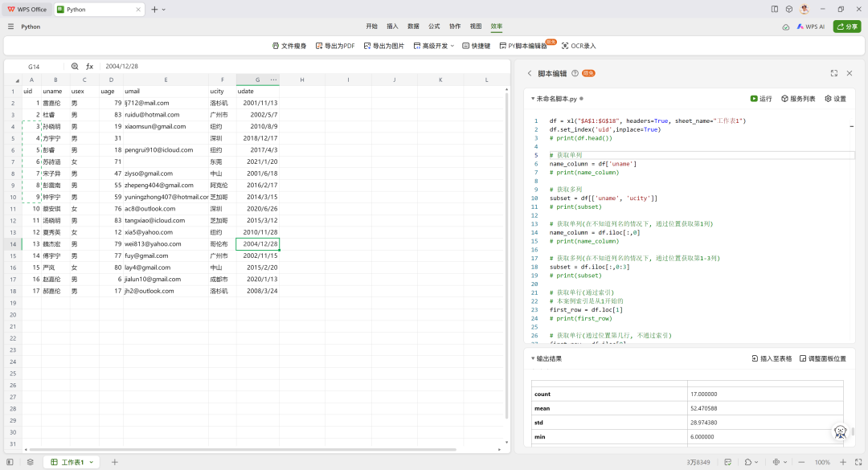The height and width of the screenshot is (470, 868).
Task: Click the OCR录入 tool
Action: tap(578, 46)
